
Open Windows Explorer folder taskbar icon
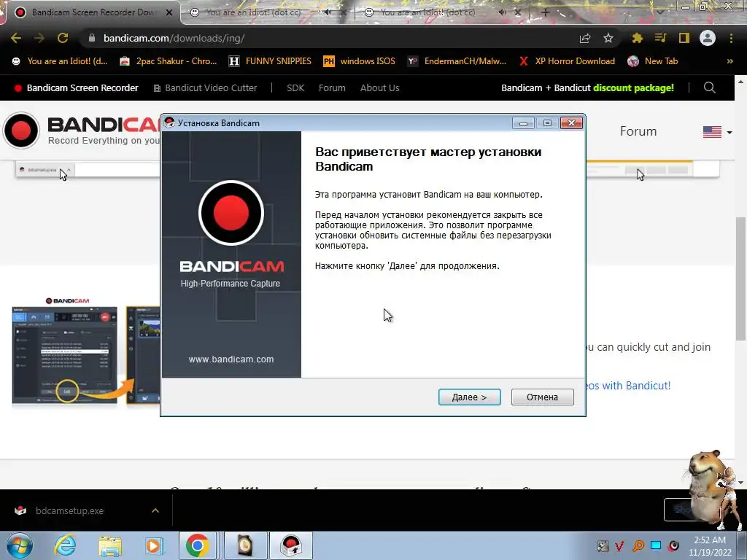pyautogui.click(x=110, y=545)
